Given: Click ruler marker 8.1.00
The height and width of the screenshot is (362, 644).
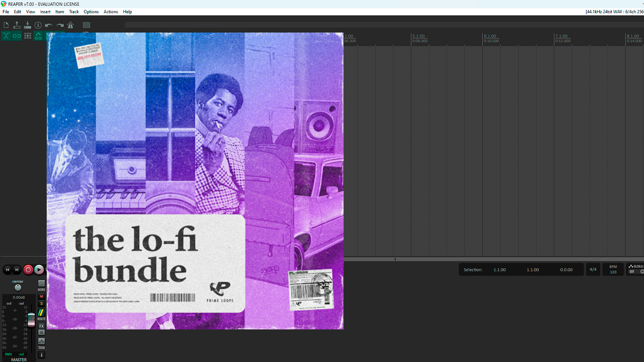Looking at the screenshot, I should click(x=633, y=36).
